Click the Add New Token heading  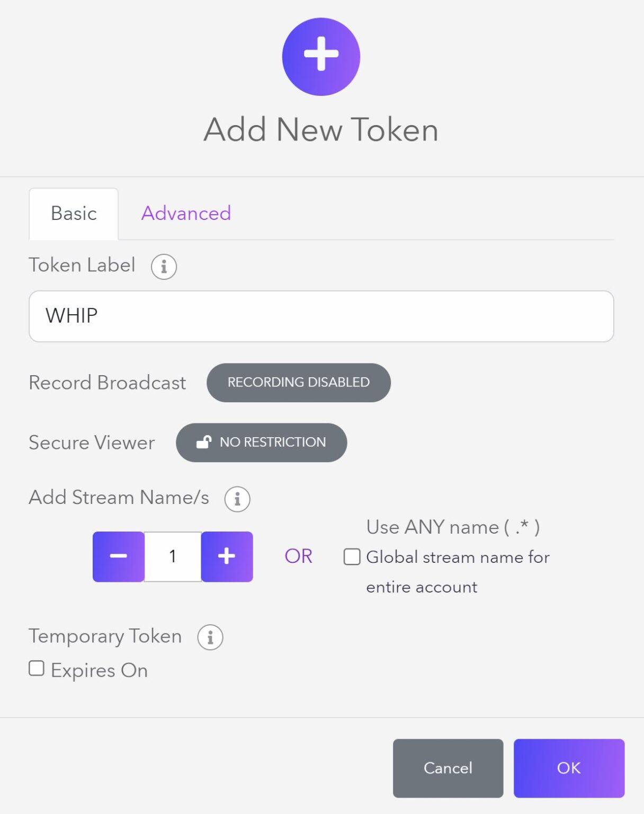pos(321,130)
